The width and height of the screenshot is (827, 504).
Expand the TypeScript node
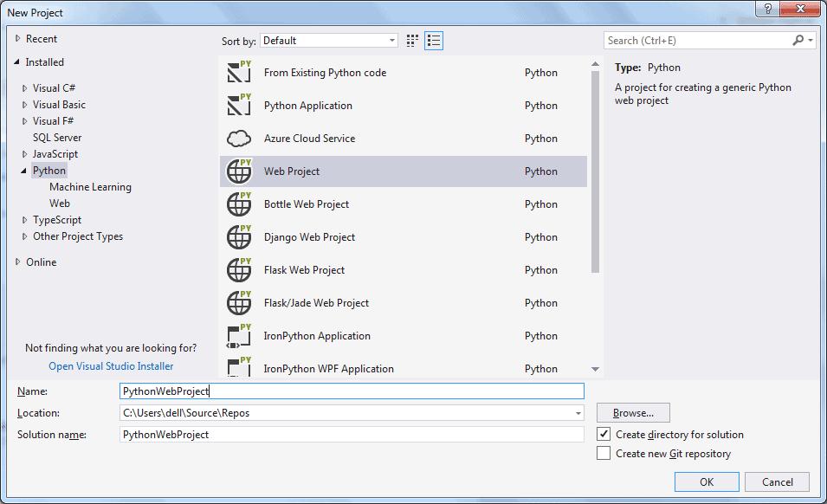coord(24,220)
